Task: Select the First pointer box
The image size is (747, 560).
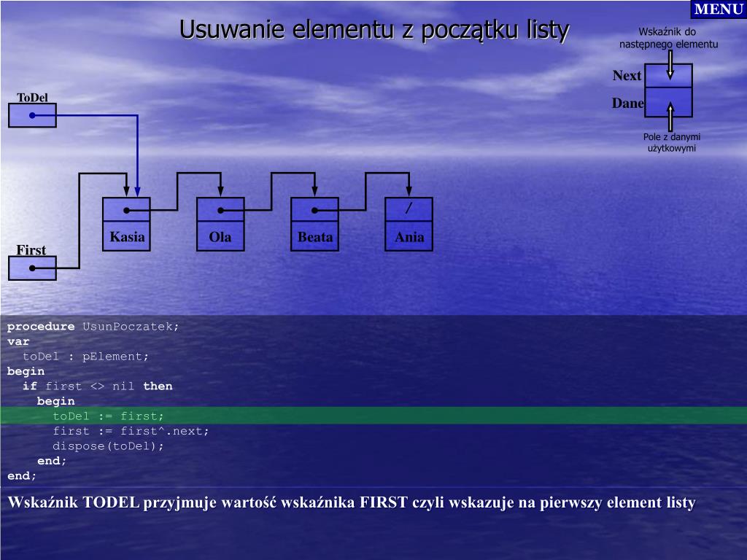Action: (32, 268)
